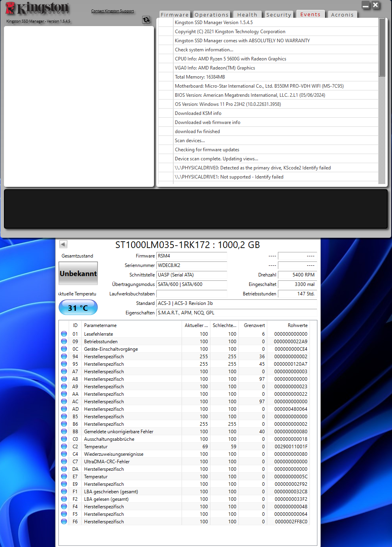Open the Firmware tab
This screenshot has height=547, width=392.
click(174, 15)
